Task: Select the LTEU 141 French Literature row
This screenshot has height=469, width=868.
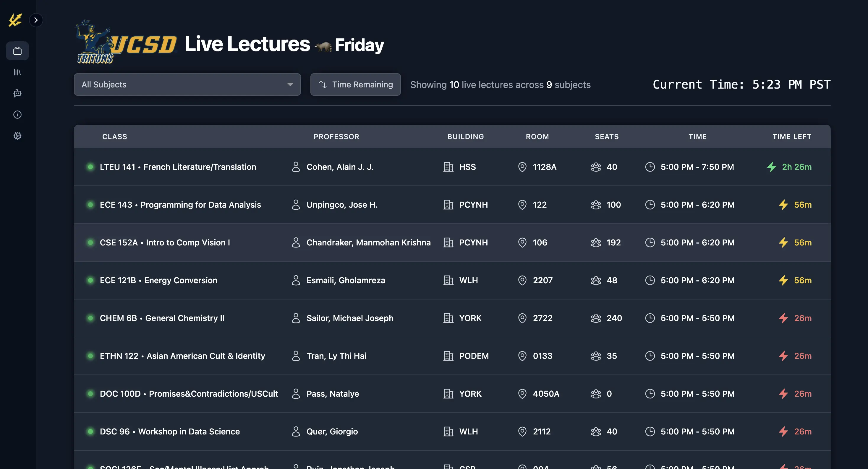Action: click(x=178, y=167)
